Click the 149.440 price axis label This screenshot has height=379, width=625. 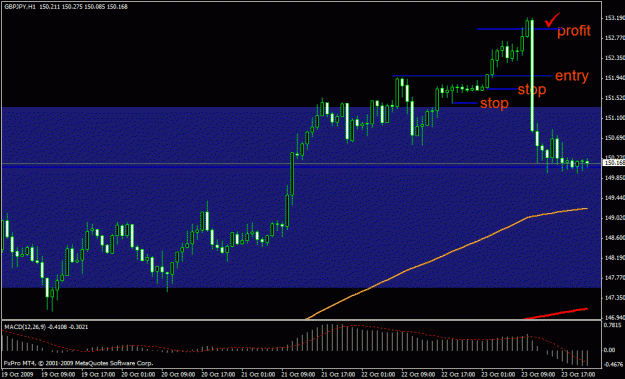[614, 198]
